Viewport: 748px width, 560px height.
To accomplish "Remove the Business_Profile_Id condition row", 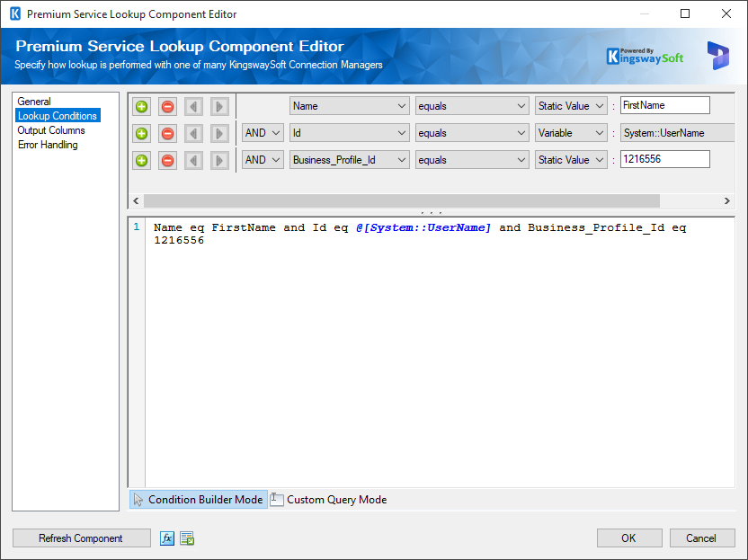I will 167,160.
